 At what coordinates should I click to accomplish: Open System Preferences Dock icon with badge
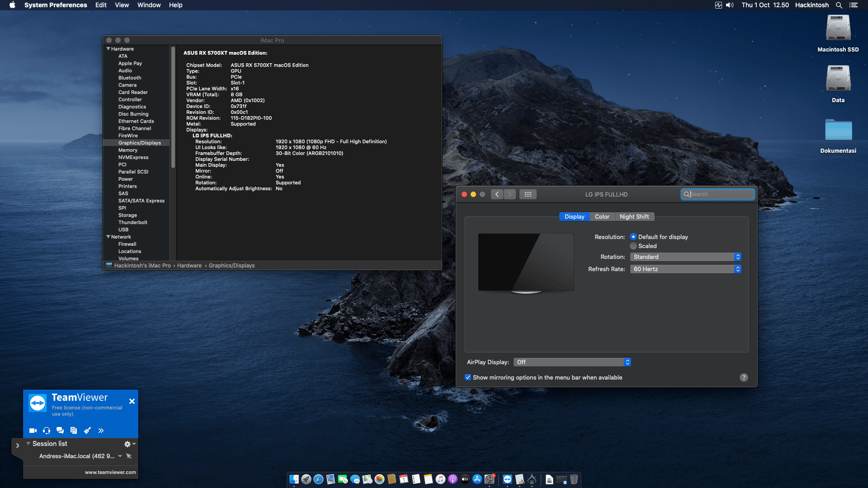click(490, 479)
